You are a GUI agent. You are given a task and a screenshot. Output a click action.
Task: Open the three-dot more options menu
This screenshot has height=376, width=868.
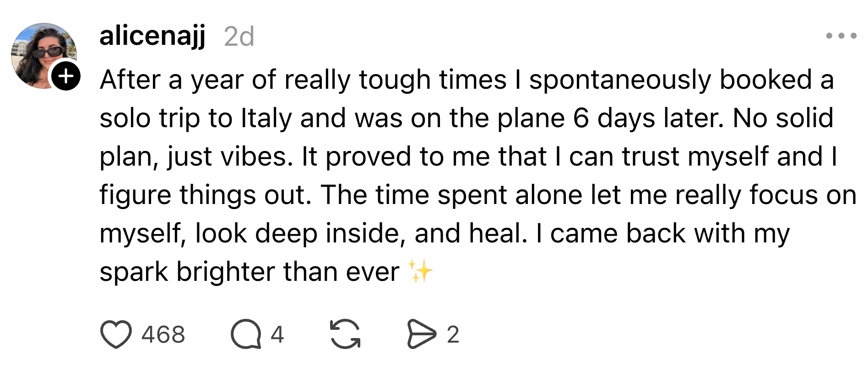pyautogui.click(x=841, y=36)
